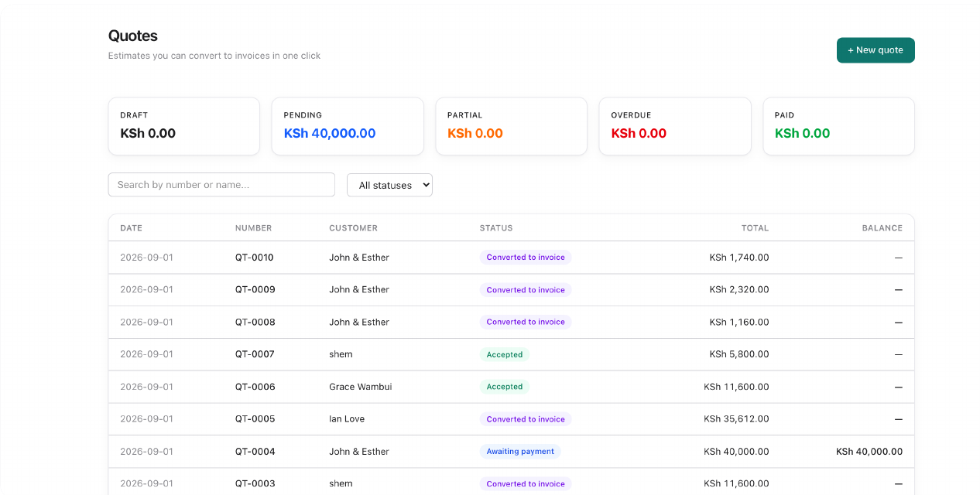Open quote number QT-0009
Screen dimensions: 980x495
tap(255, 289)
